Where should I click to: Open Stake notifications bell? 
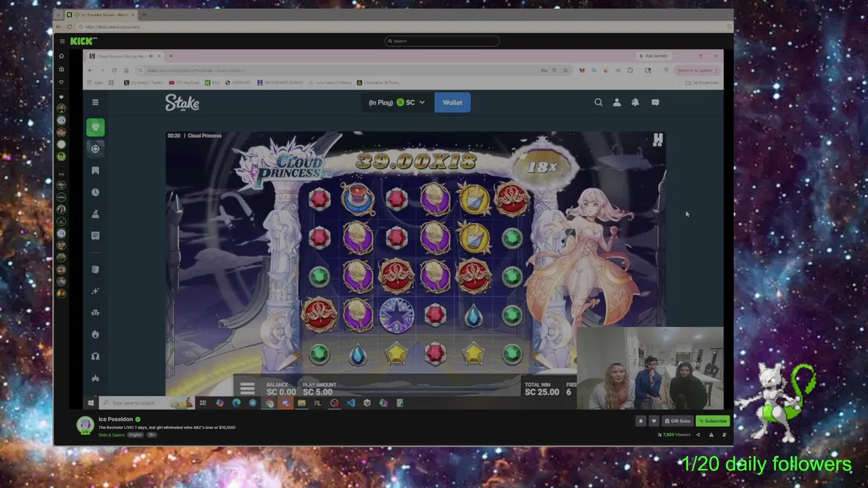click(x=635, y=102)
